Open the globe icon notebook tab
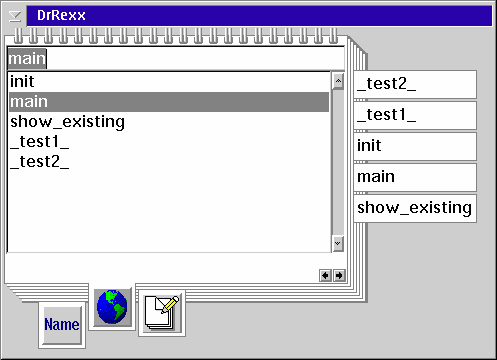497x360 pixels. click(112, 307)
